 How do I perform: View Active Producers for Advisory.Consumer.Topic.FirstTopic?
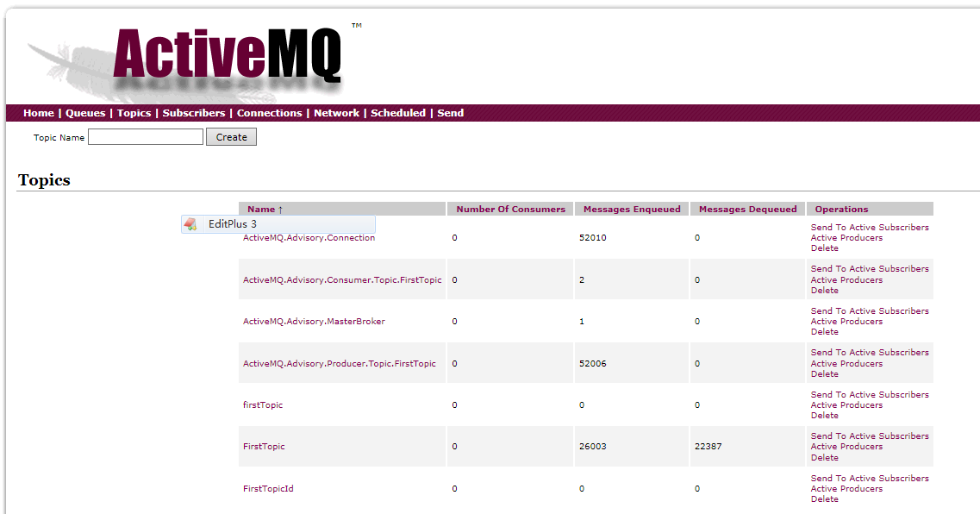click(x=846, y=279)
